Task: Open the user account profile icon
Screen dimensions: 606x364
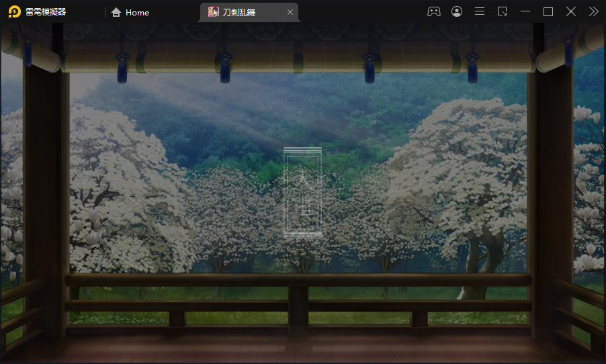Action: [x=457, y=11]
